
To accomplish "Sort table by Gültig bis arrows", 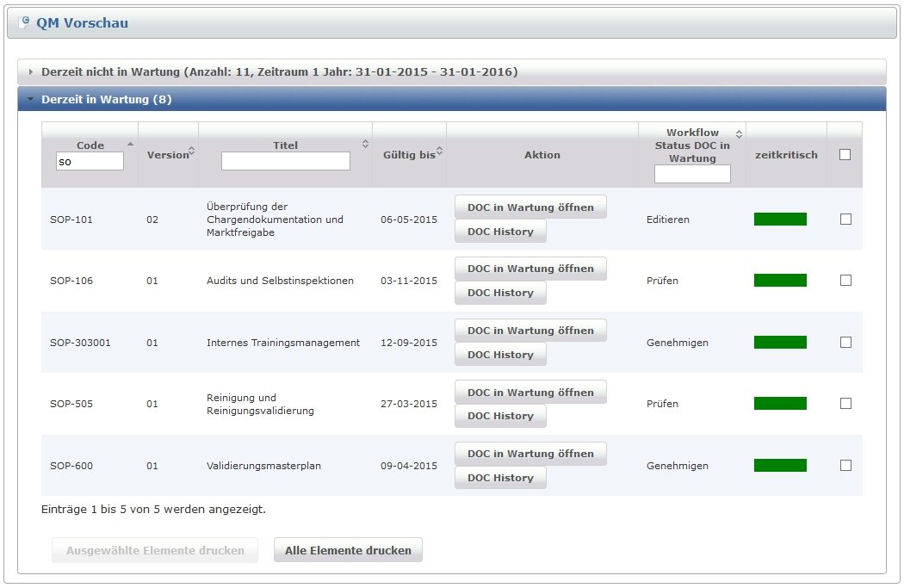I will click(439, 151).
